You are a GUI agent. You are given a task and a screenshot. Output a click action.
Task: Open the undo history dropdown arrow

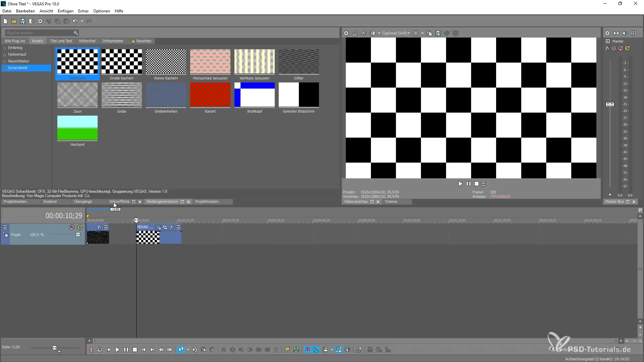82,21
